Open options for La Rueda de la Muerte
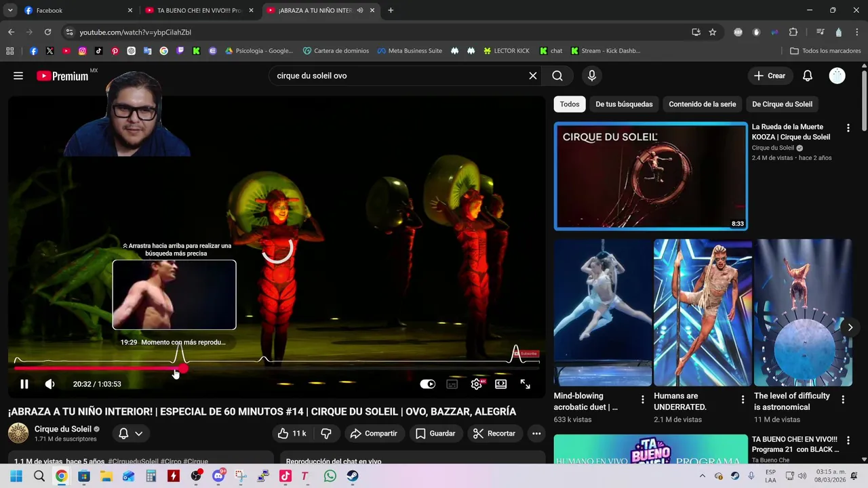This screenshot has width=868, height=488. coord(848,128)
